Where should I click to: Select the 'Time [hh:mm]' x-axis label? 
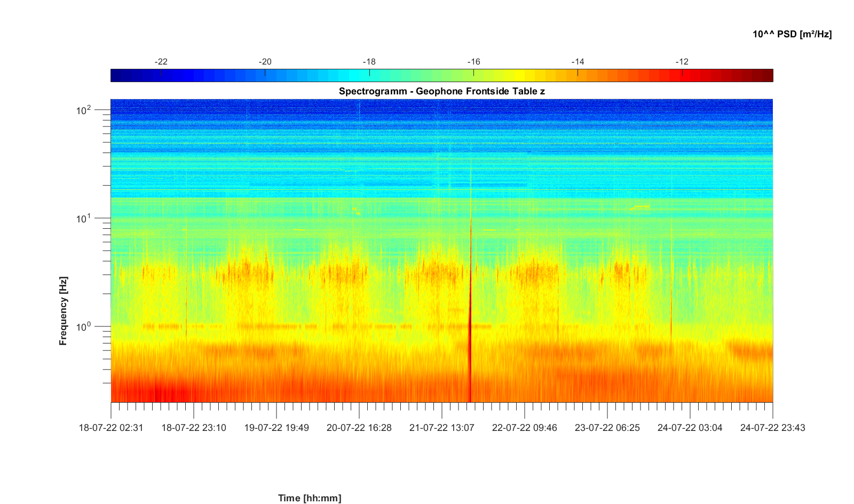[309, 498]
